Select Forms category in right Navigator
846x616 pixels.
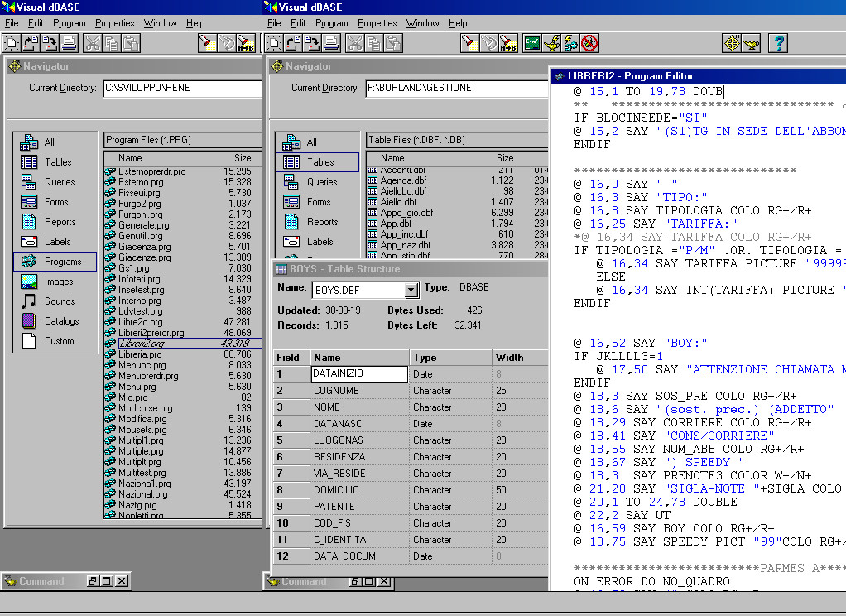(x=317, y=202)
